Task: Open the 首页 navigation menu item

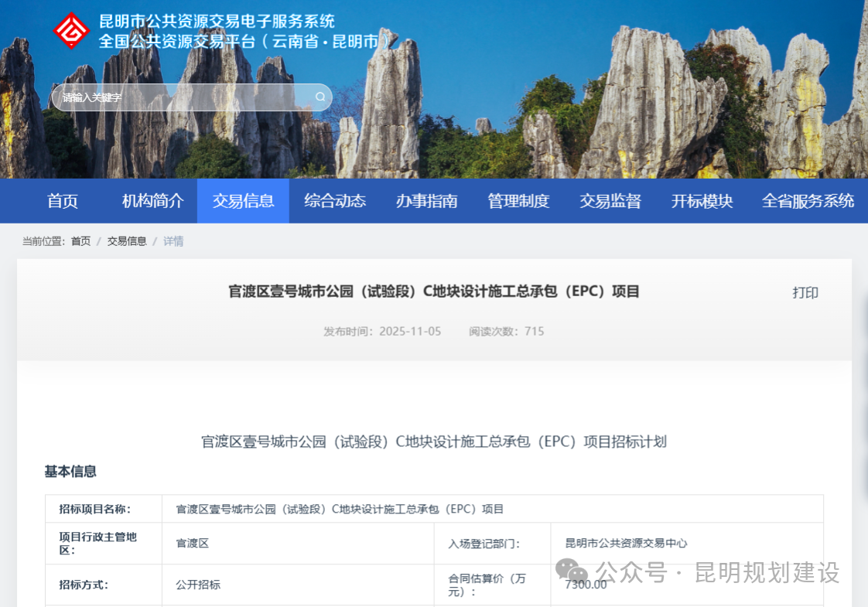Action: click(x=63, y=201)
